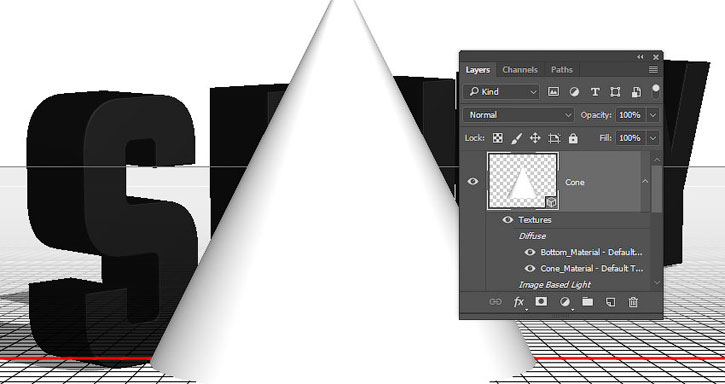Delete layer trash icon

pos(633,302)
